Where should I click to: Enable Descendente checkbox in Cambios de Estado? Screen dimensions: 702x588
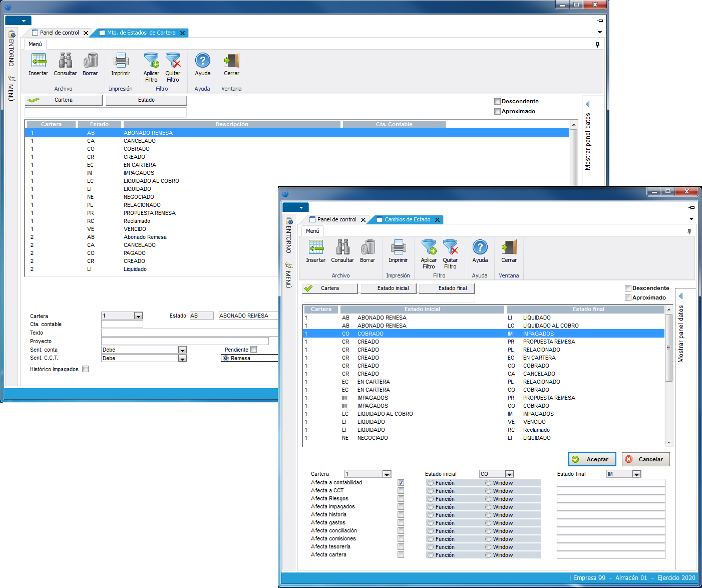tap(628, 288)
